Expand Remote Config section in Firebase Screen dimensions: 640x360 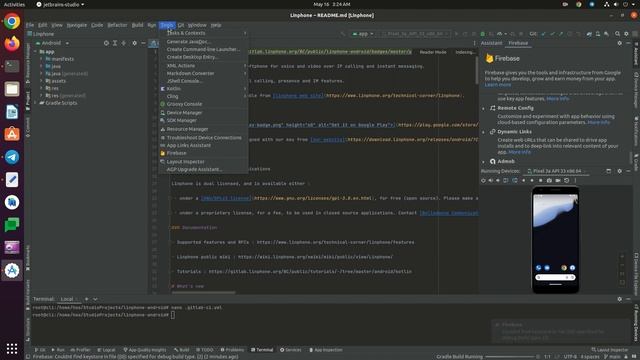point(484,108)
